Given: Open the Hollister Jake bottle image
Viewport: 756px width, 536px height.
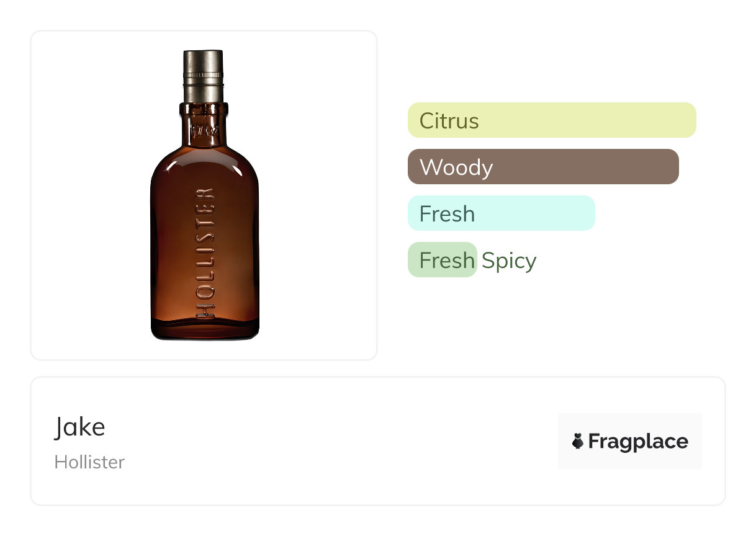Looking at the screenshot, I should click(x=204, y=195).
